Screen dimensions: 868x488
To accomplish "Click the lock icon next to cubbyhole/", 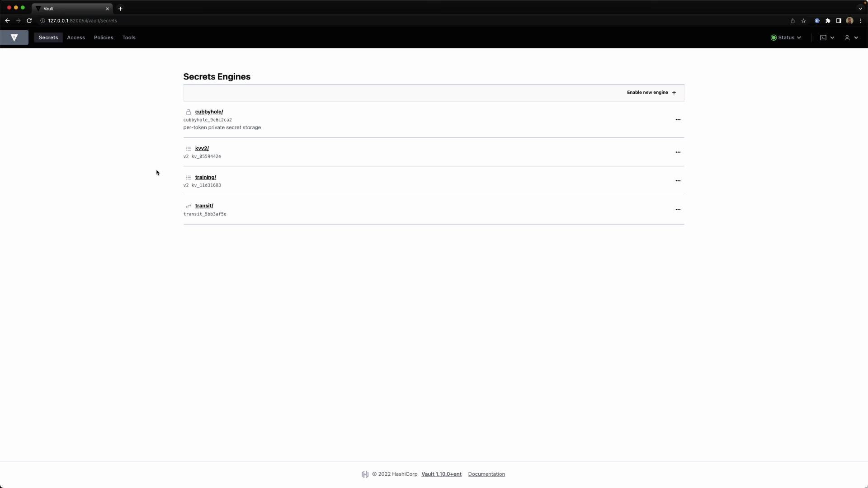I will click(189, 112).
